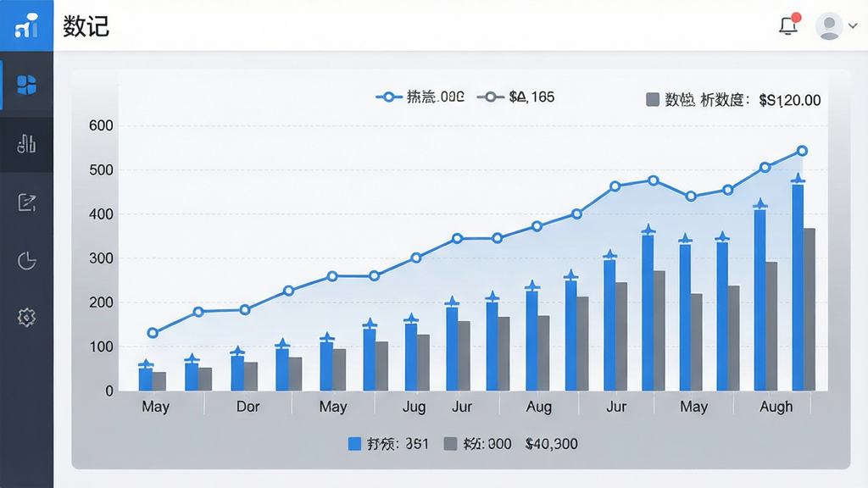Select the tallest grey bar in the chart
The height and width of the screenshot is (488, 868).
[810, 309]
